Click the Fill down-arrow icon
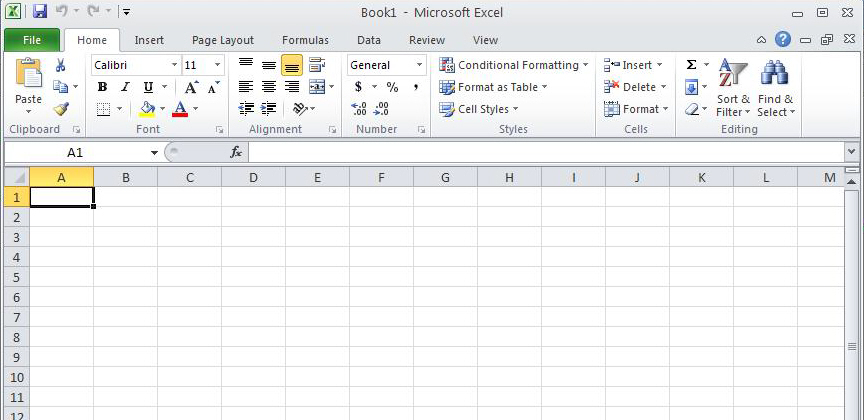This screenshot has height=420, width=864. click(x=691, y=87)
